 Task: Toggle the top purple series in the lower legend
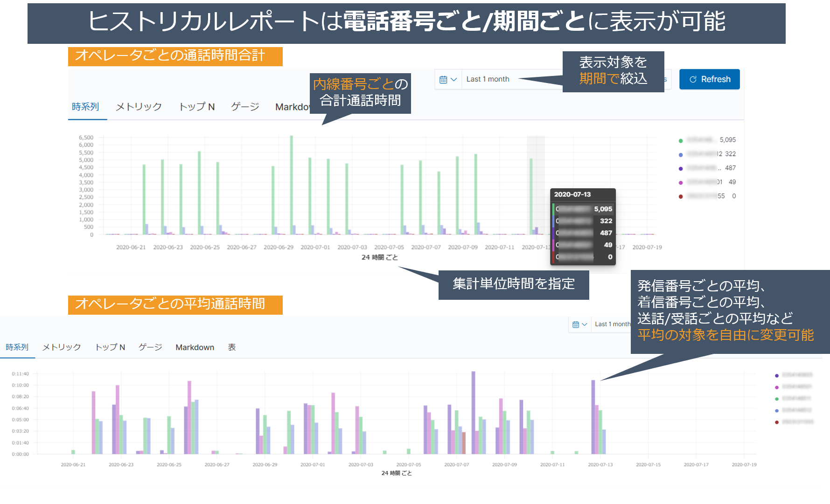click(776, 375)
